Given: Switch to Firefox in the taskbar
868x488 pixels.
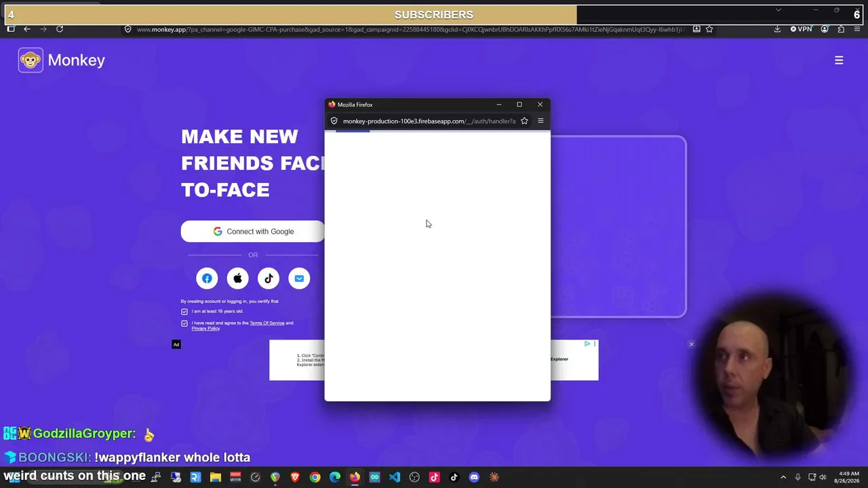Looking at the screenshot, I should pos(355,477).
